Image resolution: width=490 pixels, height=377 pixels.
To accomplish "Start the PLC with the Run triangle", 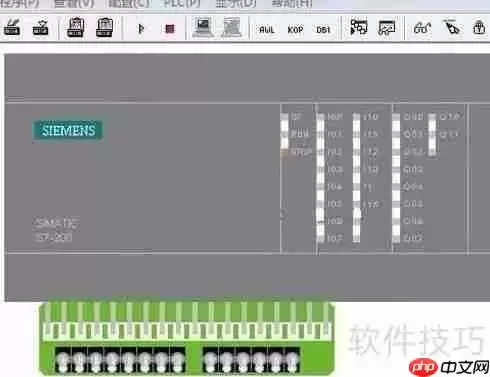I will [141, 29].
